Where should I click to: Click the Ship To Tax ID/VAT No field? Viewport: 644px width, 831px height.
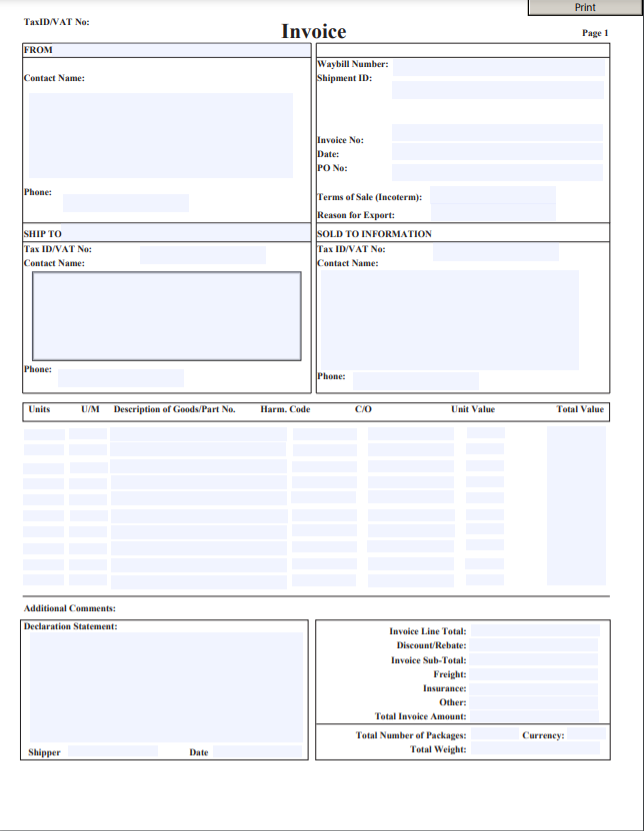click(x=202, y=255)
